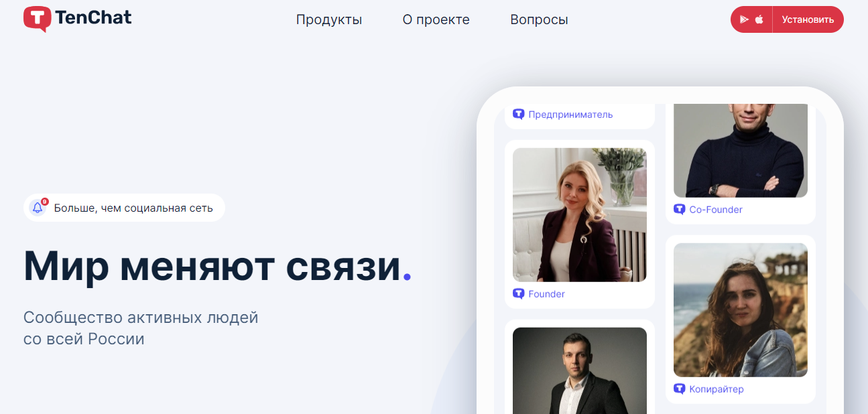The width and height of the screenshot is (868, 414).
Task: Select the Больше, чем социальная сеть pill
Action: [x=124, y=208]
